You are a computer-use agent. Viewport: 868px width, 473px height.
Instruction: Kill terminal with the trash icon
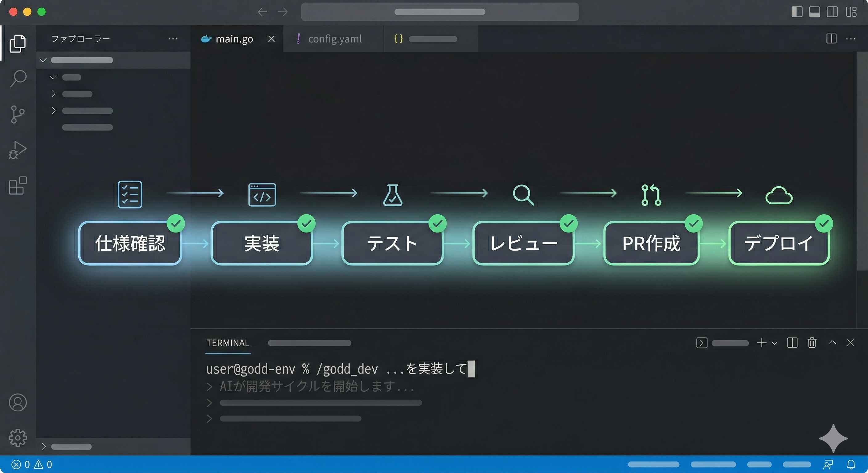812,343
